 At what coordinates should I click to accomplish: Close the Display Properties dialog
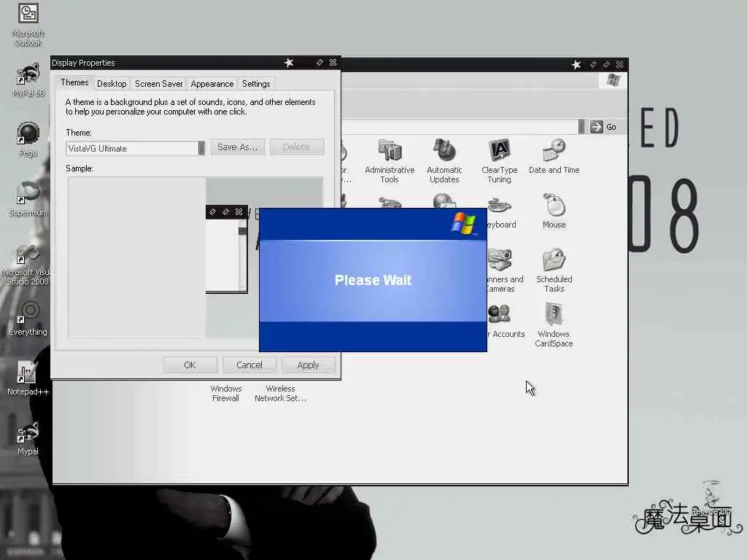click(x=333, y=63)
